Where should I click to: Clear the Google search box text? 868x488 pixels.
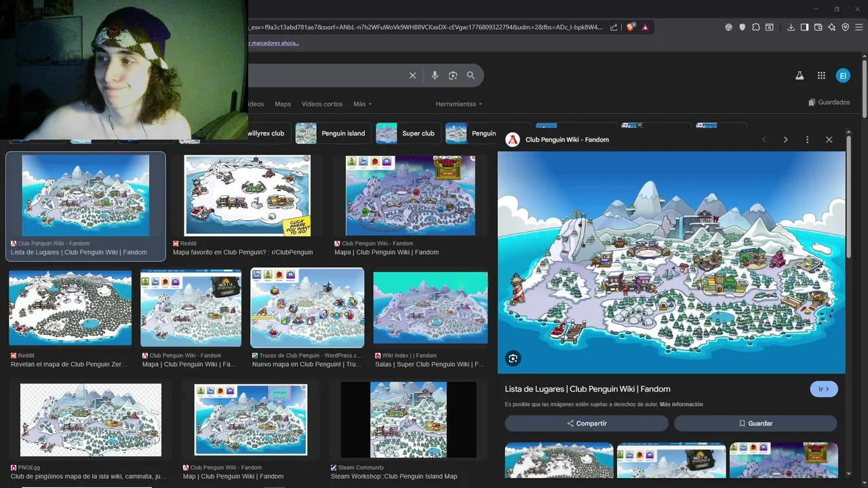pos(412,76)
